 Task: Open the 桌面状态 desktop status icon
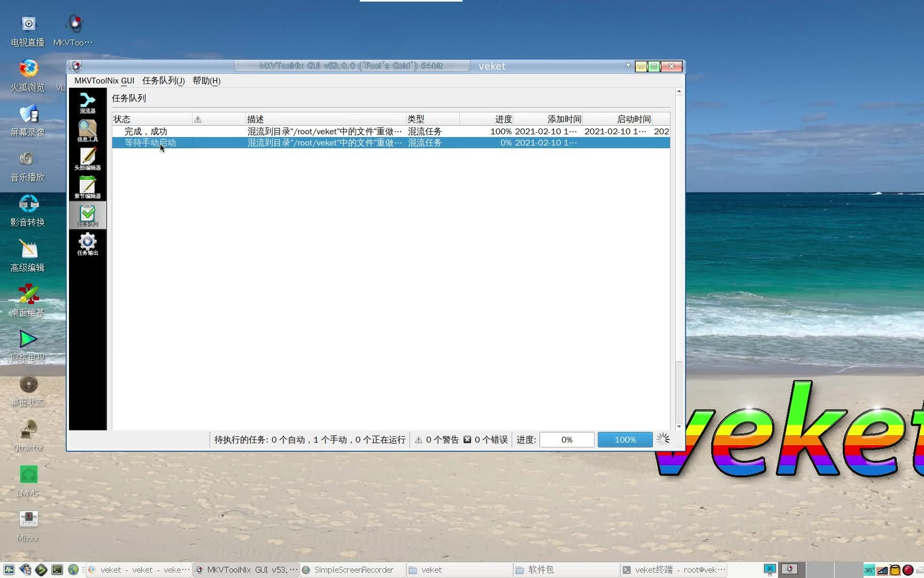click(28, 391)
